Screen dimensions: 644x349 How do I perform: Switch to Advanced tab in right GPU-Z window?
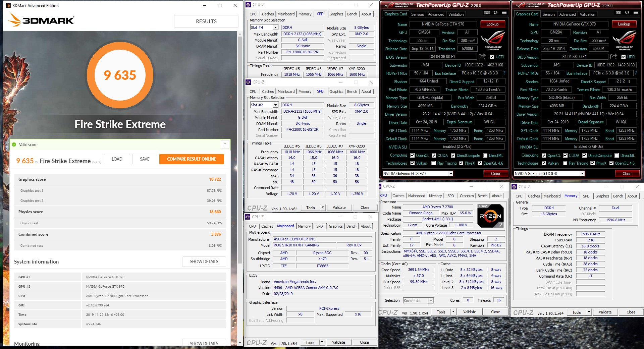point(568,14)
